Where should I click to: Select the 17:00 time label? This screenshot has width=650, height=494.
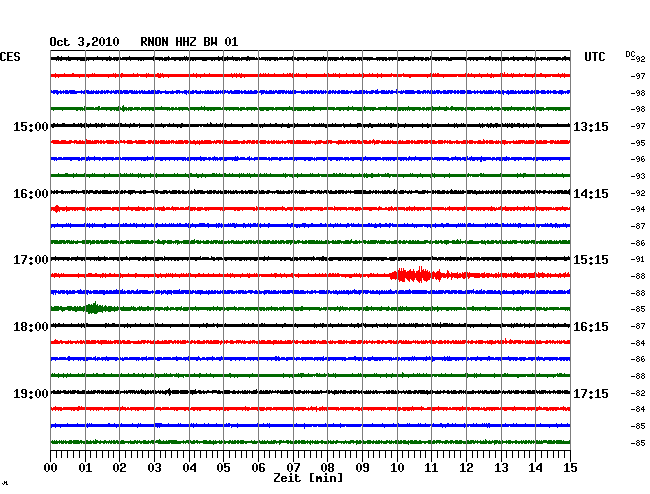31,260
